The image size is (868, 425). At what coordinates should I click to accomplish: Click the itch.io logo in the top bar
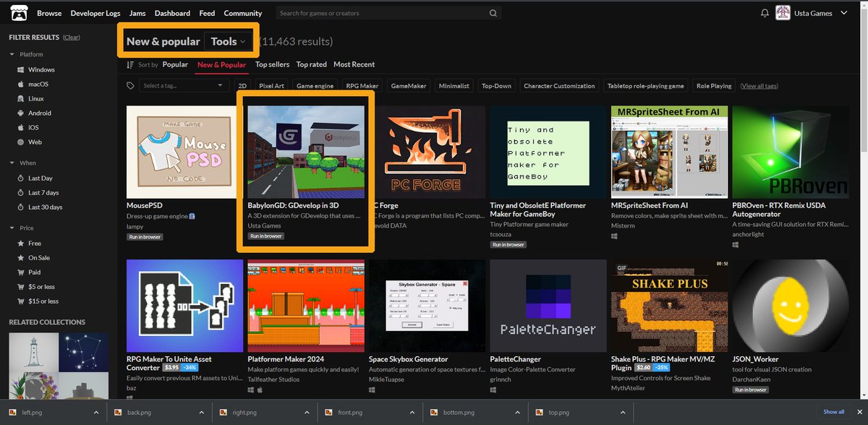pyautogui.click(x=17, y=12)
